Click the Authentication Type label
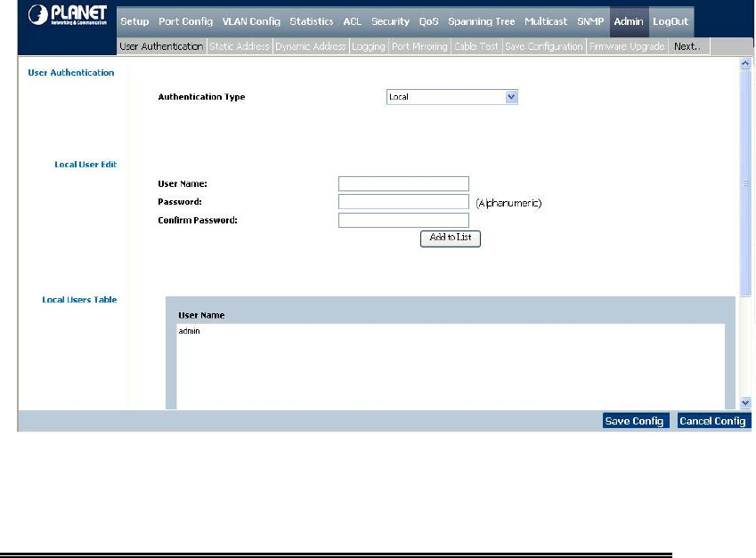756x558 pixels. click(201, 97)
